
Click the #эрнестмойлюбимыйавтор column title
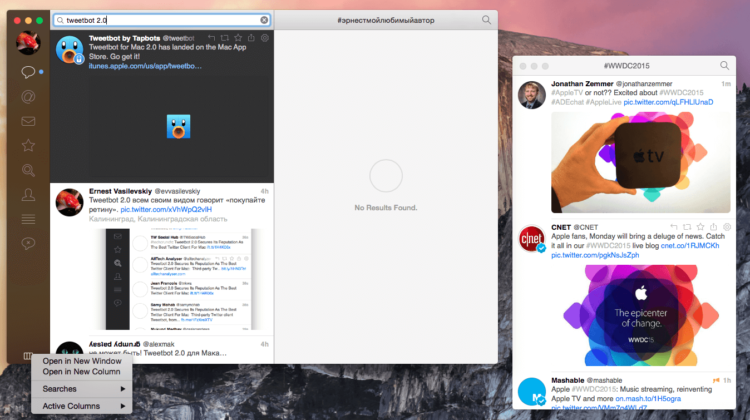(x=386, y=20)
